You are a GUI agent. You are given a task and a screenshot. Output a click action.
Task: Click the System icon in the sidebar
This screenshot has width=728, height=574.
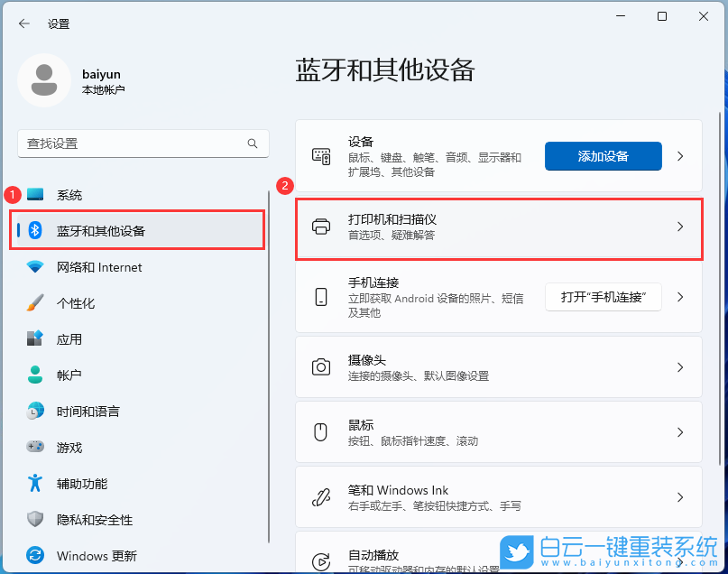point(35,194)
